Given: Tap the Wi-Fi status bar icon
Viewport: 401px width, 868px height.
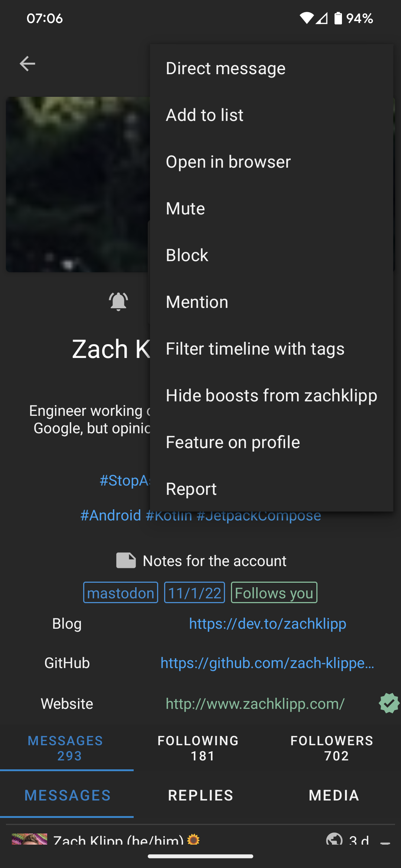Looking at the screenshot, I should (x=307, y=18).
